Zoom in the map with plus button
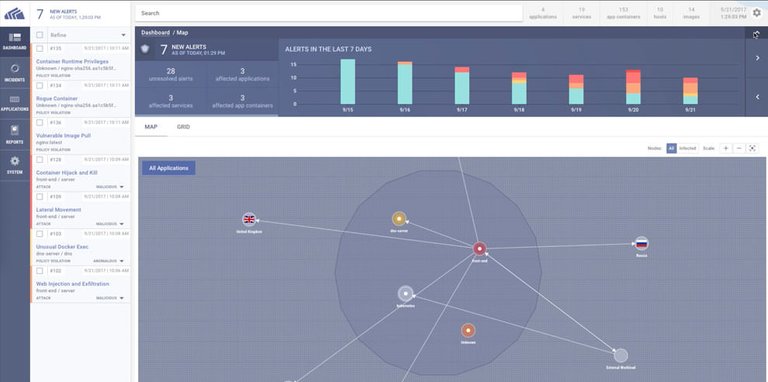The width and height of the screenshot is (768, 382). tap(726, 148)
